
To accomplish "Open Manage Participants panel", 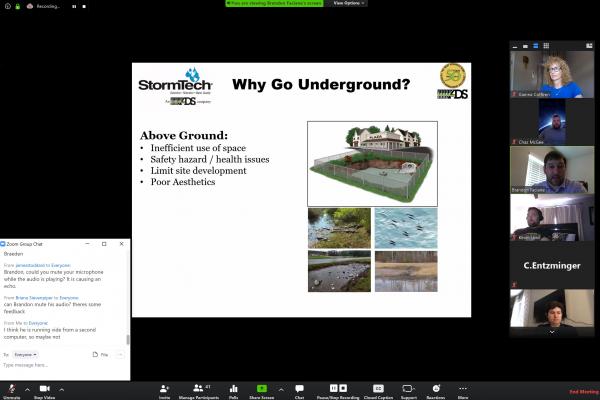I will click(x=199, y=391).
